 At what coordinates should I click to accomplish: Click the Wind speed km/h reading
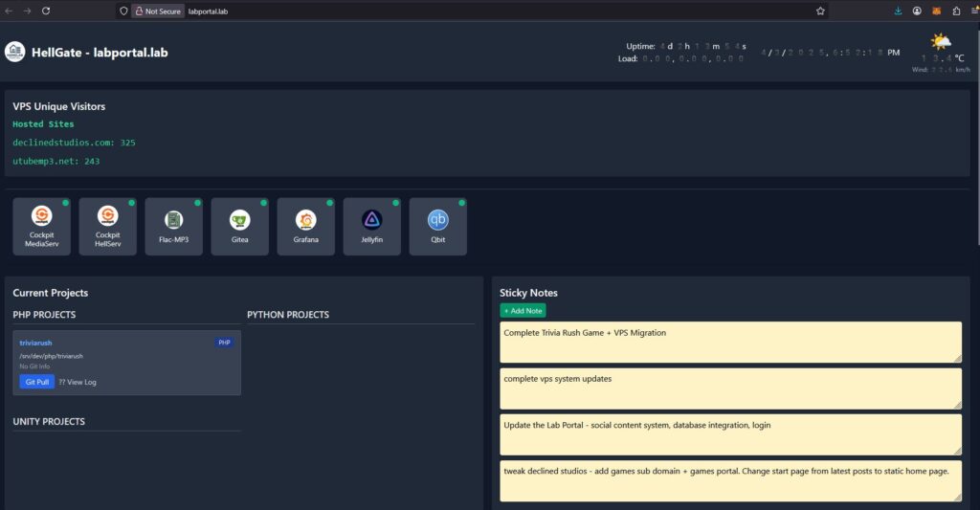pyautogui.click(x=942, y=70)
